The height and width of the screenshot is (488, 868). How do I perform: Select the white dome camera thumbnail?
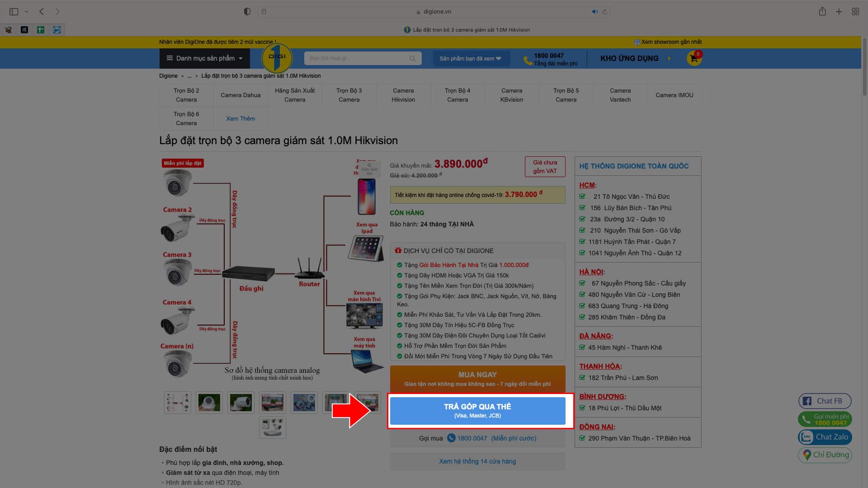209,402
